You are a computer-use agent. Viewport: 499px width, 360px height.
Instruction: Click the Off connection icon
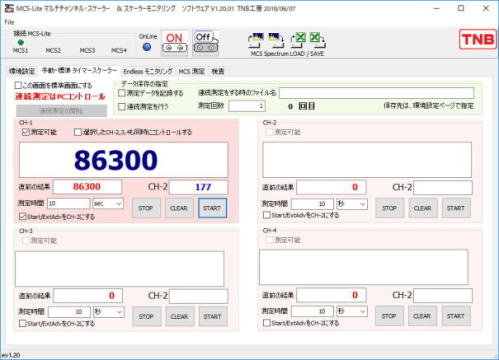[205, 43]
